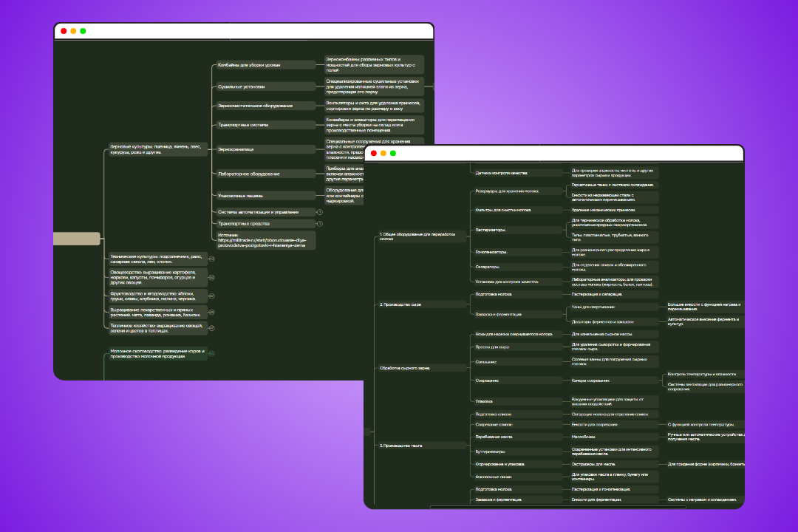Image resolution: width=798 pixels, height=532 pixels.
Task: Select the Подготовка сливок node
Action: pos(517,415)
